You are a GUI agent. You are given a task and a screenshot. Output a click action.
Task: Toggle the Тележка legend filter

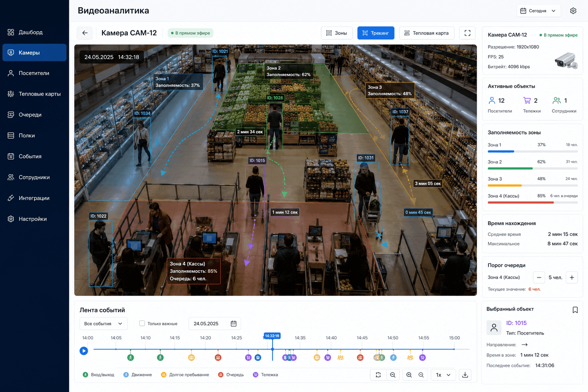click(265, 375)
